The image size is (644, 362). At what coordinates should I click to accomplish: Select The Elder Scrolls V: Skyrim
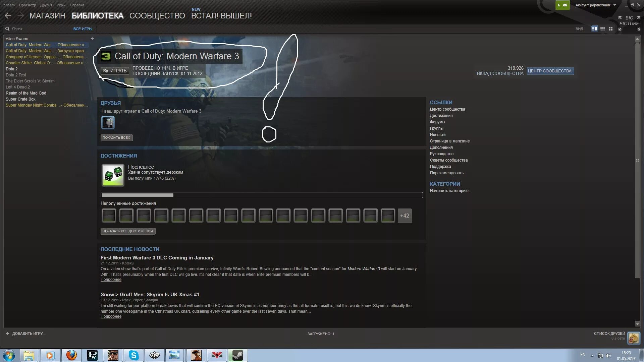tap(30, 81)
